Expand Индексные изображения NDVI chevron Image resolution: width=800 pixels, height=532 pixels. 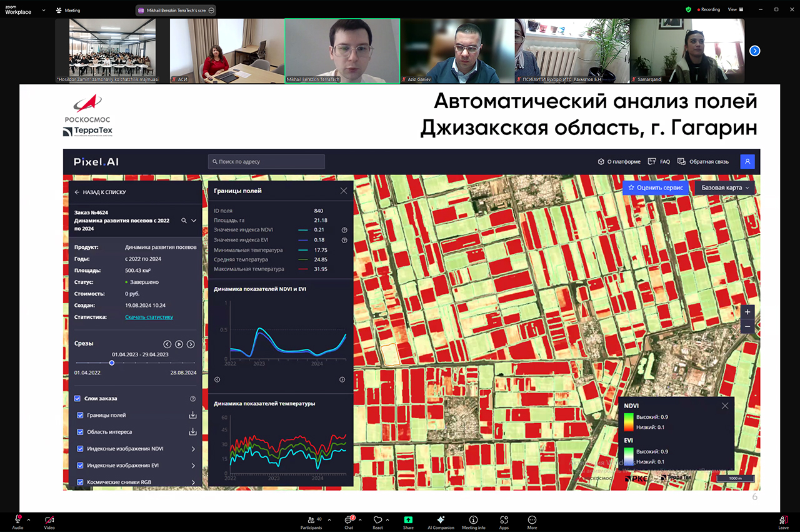193,449
